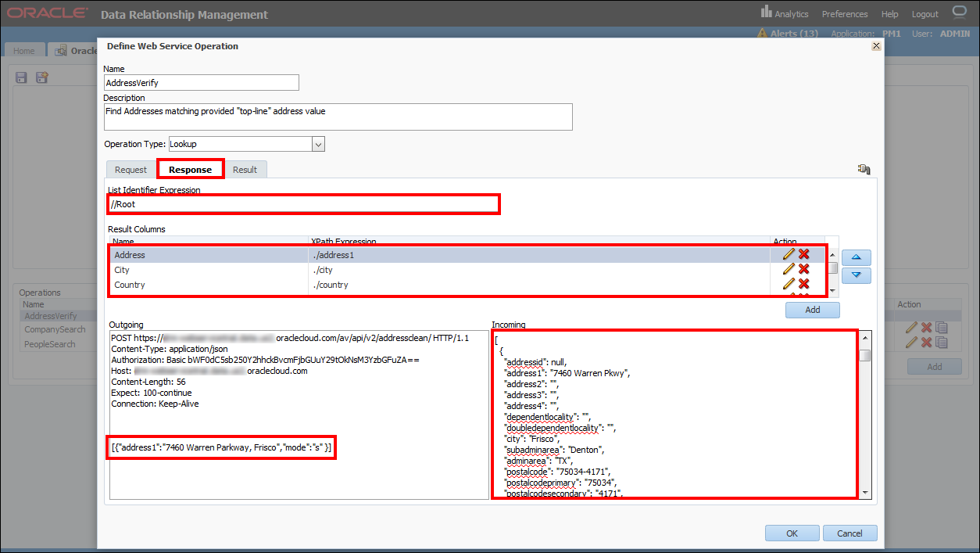This screenshot has height=553, width=980.
Task: Click the result columns scroll-down arrow
Action: [833, 290]
